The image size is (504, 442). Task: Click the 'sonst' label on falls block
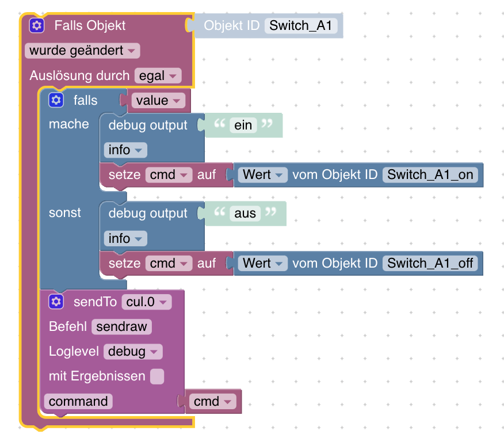(65, 213)
